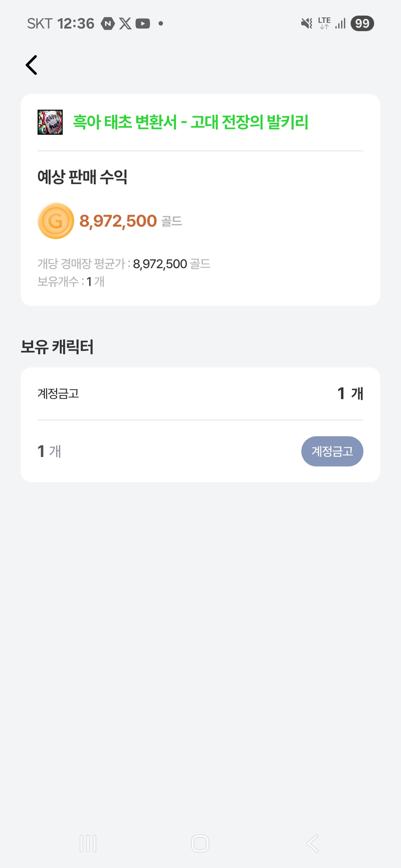Tap the 8,972,500 골드 expected revenue amount

[x=130, y=221]
